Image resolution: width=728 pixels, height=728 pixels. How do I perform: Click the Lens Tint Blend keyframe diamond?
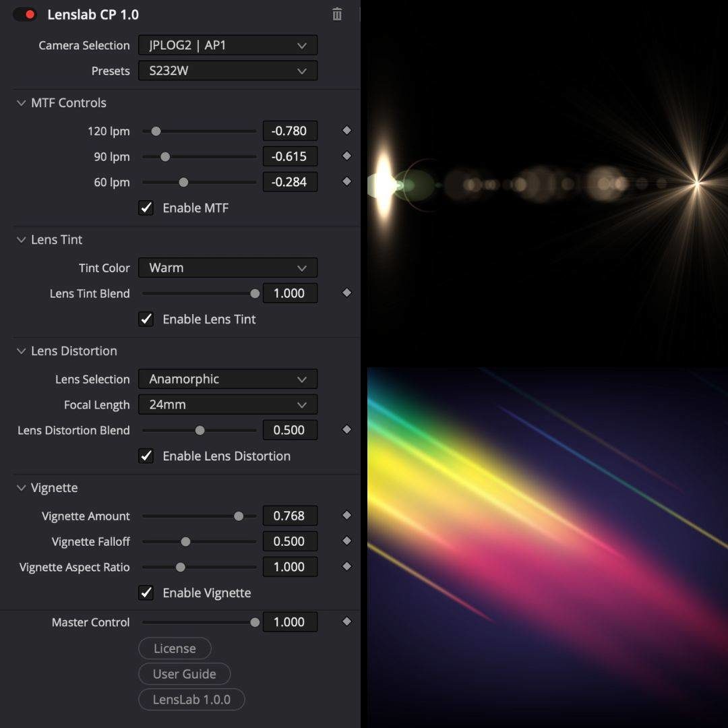pyautogui.click(x=346, y=293)
